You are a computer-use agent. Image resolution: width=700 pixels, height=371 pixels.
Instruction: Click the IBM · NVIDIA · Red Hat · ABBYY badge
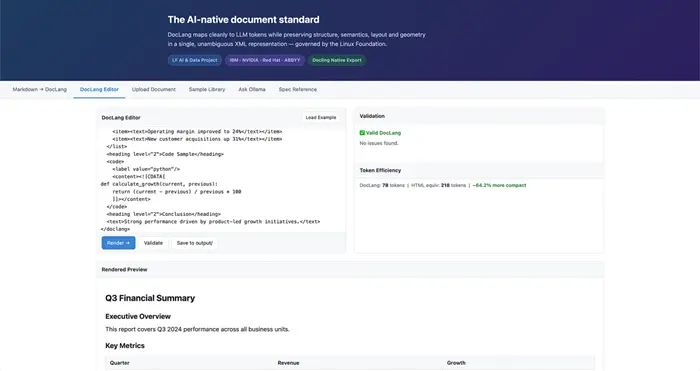pos(265,60)
